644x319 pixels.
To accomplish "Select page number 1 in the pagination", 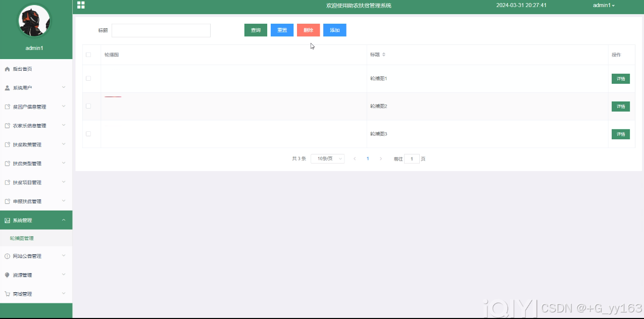I will (x=368, y=158).
